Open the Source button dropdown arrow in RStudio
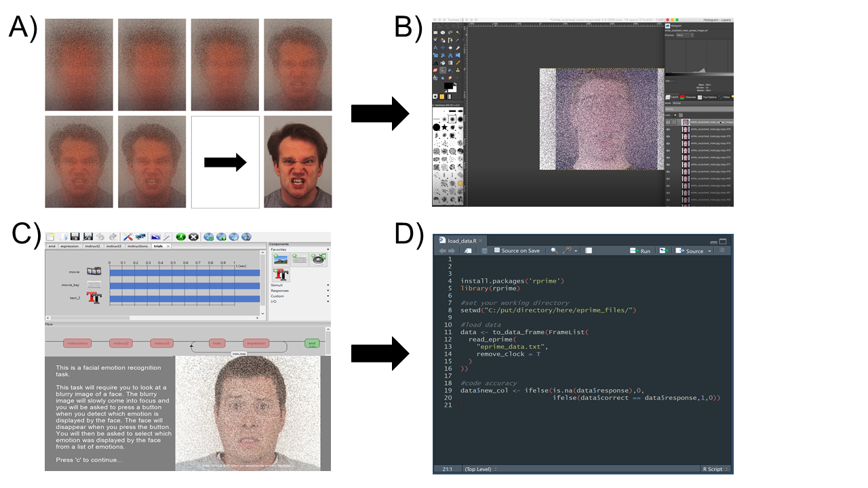This screenshot has height=488, width=868. coord(709,251)
